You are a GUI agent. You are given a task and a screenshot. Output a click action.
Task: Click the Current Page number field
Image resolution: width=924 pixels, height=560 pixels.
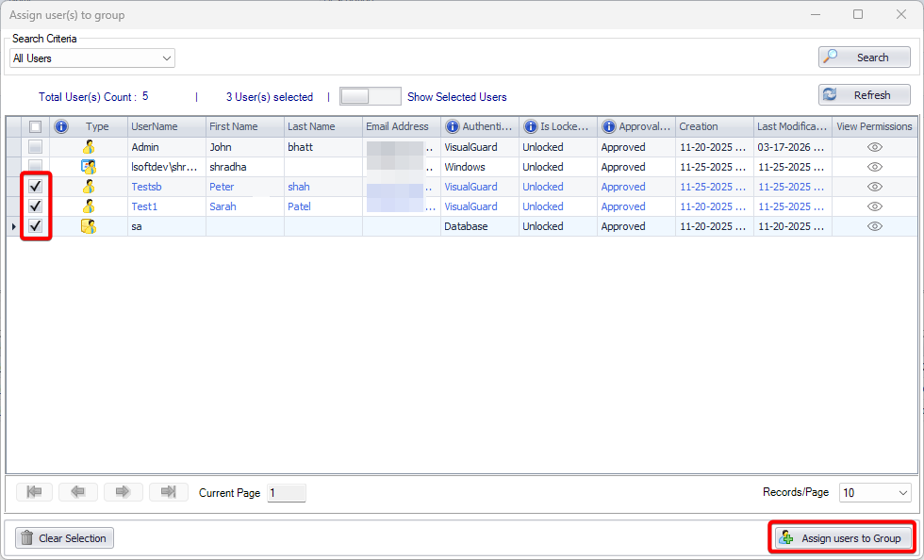(287, 493)
